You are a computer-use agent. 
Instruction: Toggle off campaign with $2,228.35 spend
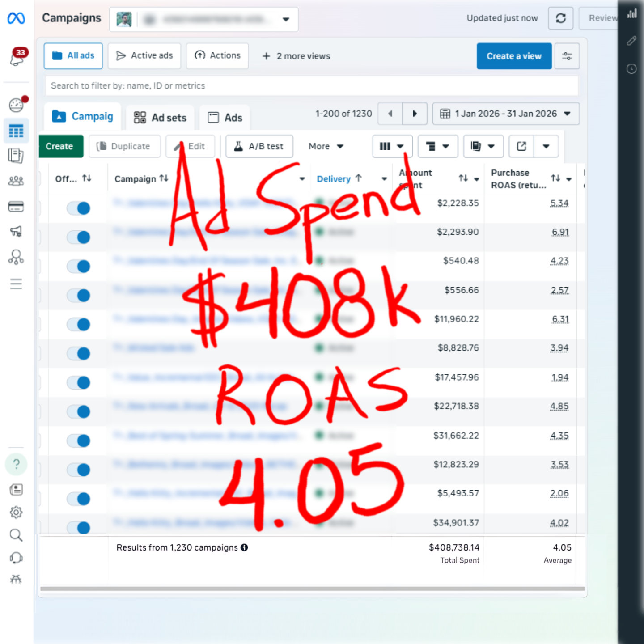tap(79, 208)
